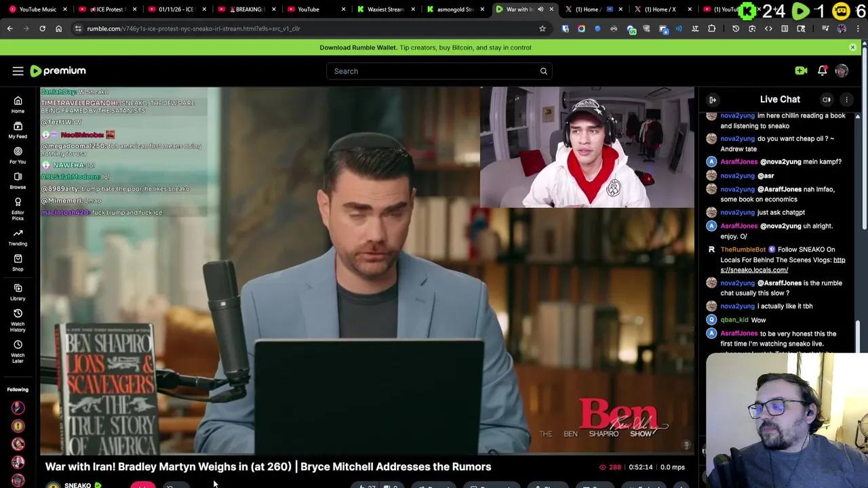Click the search magnifier icon
The image size is (868, 488).
click(x=543, y=71)
